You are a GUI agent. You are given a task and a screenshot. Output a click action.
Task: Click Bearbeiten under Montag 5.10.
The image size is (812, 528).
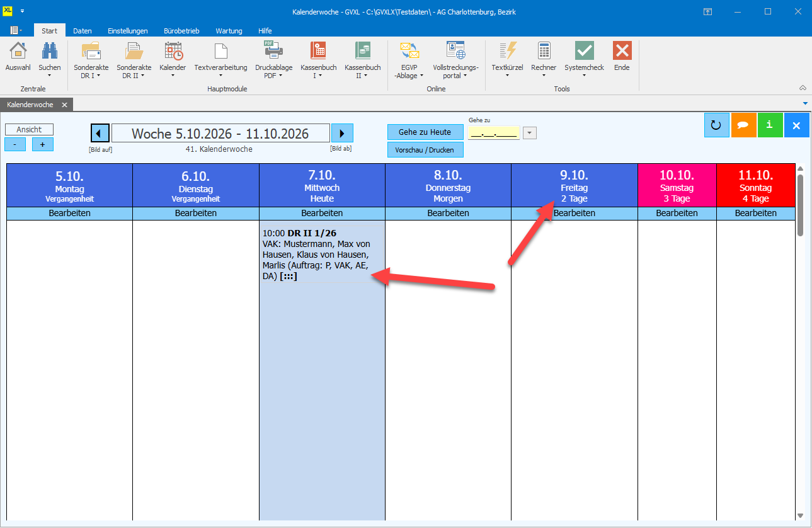[x=69, y=213]
